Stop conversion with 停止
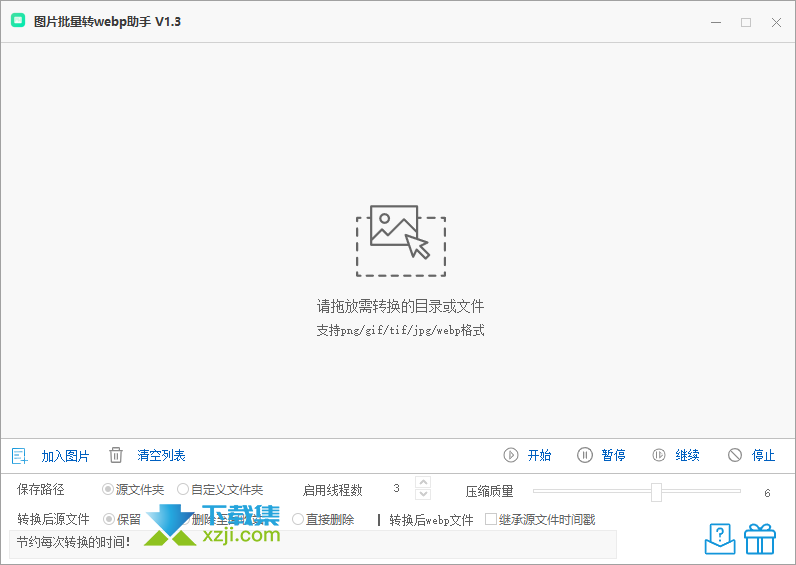This screenshot has width=796, height=565. pyautogui.click(x=763, y=455)
